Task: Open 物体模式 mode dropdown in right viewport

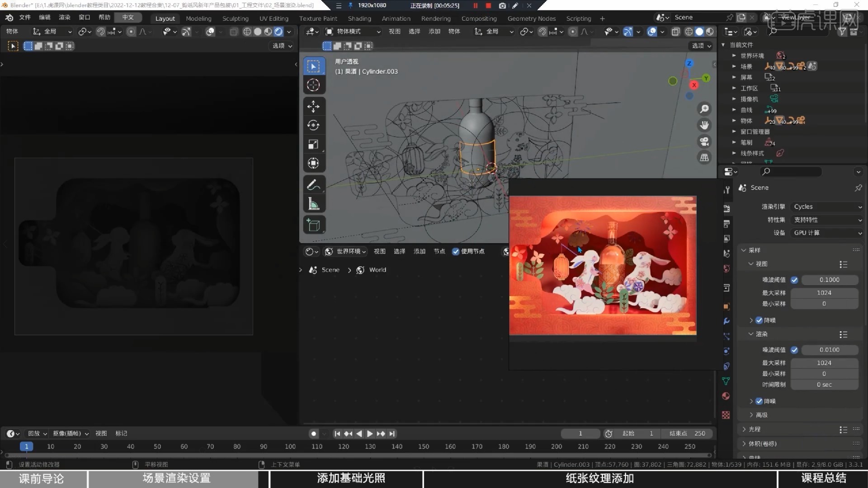Action: (353, 32)
